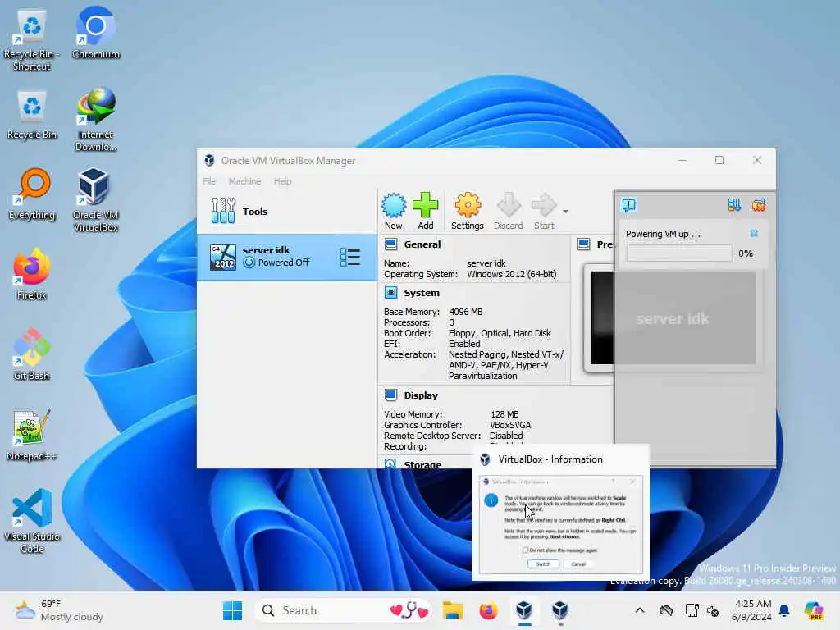This screenshot has height=630, width=840.
Task: Click the Powering VM up progress bar
Action: (679, 253)
